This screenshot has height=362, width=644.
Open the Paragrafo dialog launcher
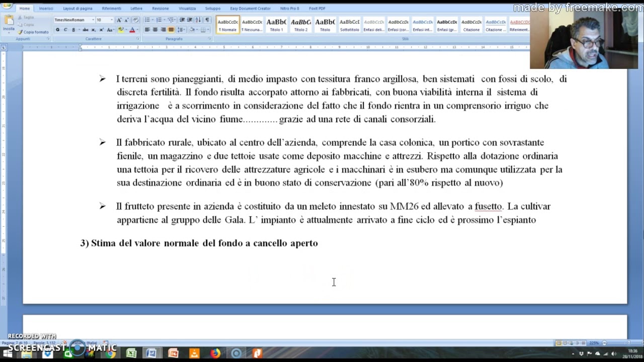(209, 39)
